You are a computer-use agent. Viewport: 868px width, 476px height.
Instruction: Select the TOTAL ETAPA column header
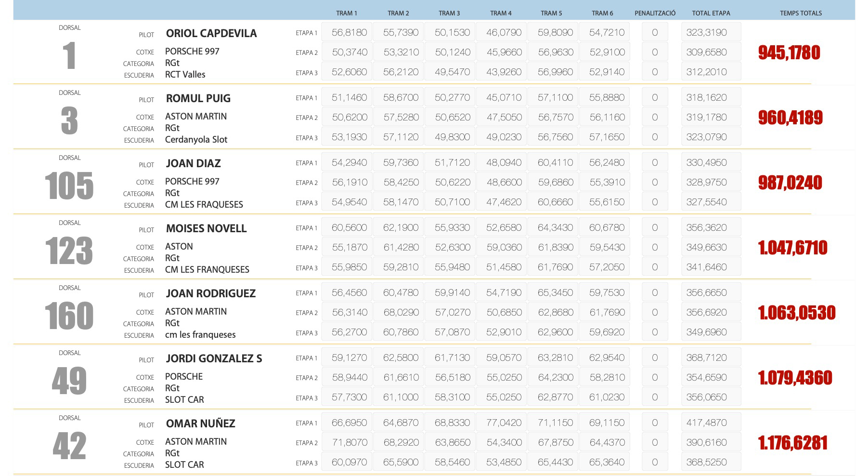tap(711, 13)
